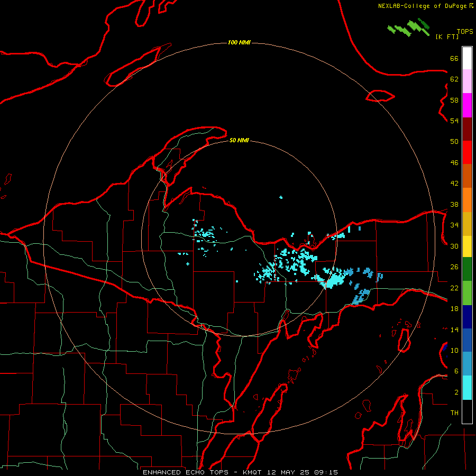Click the legend value "38"
This screenshot has width=476, height=476.
click(454, 204)
